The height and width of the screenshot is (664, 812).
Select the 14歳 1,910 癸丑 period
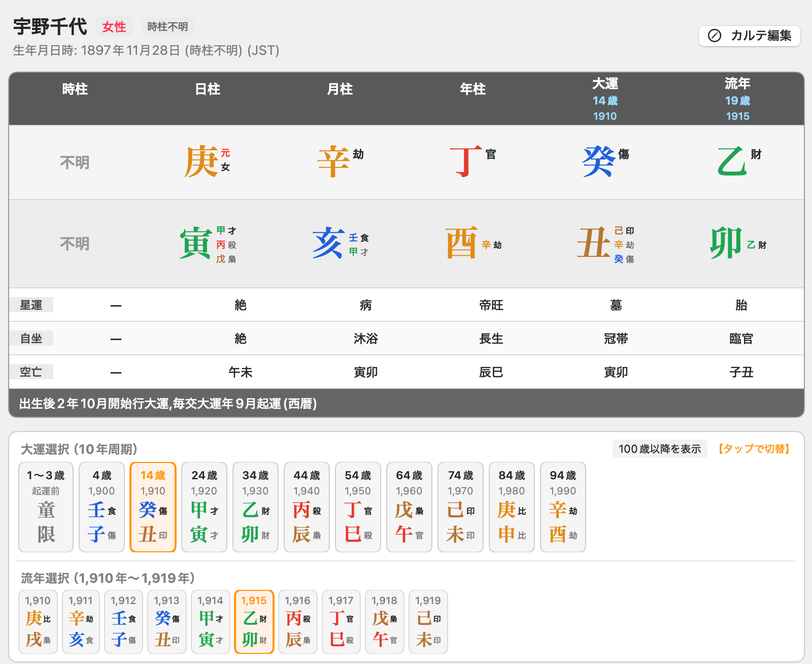click(x=153, y=507)
